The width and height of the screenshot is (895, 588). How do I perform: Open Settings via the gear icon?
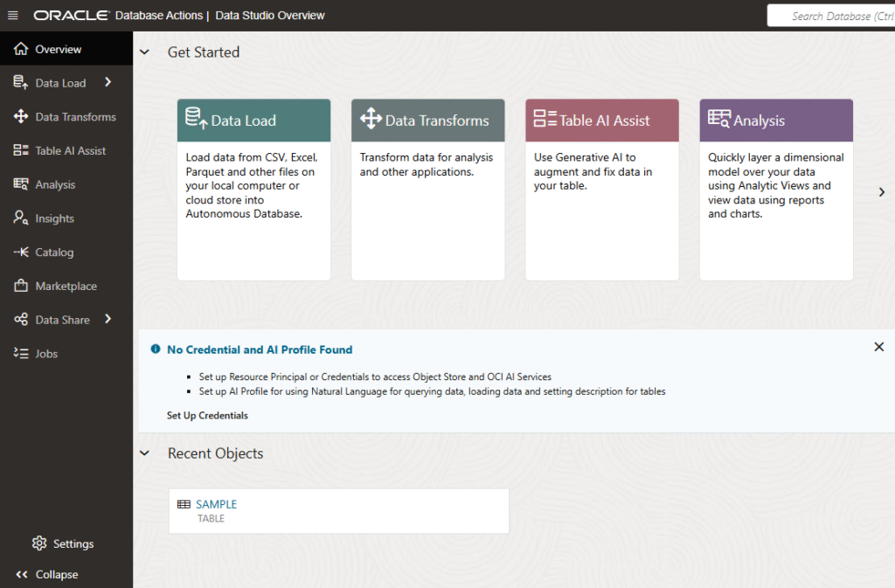click(38, 543)
